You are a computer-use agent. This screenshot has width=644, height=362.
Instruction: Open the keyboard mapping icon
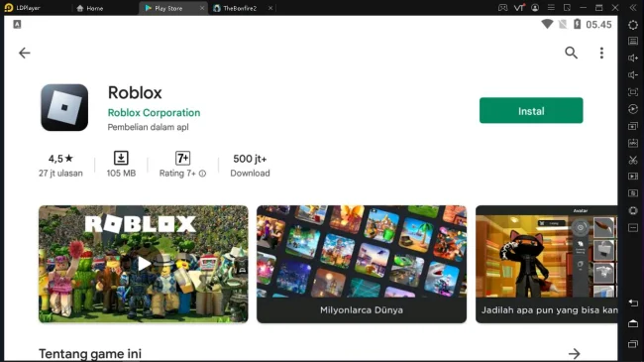[633, 41]
